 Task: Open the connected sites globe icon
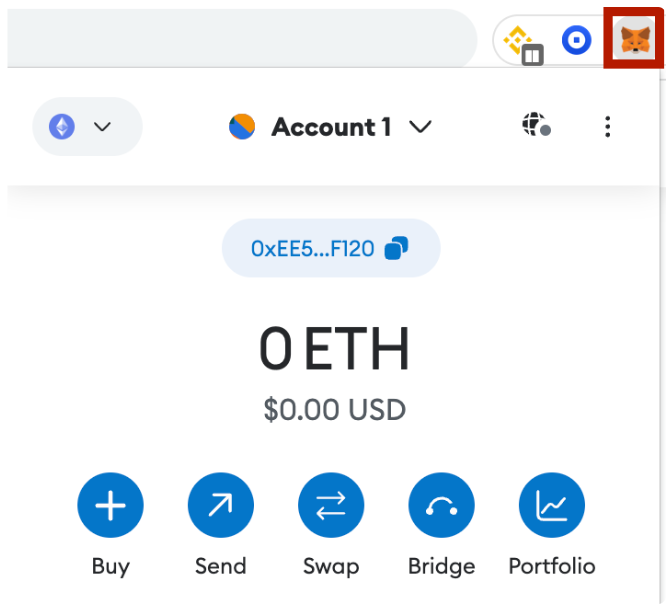click(x=536, y=126)
